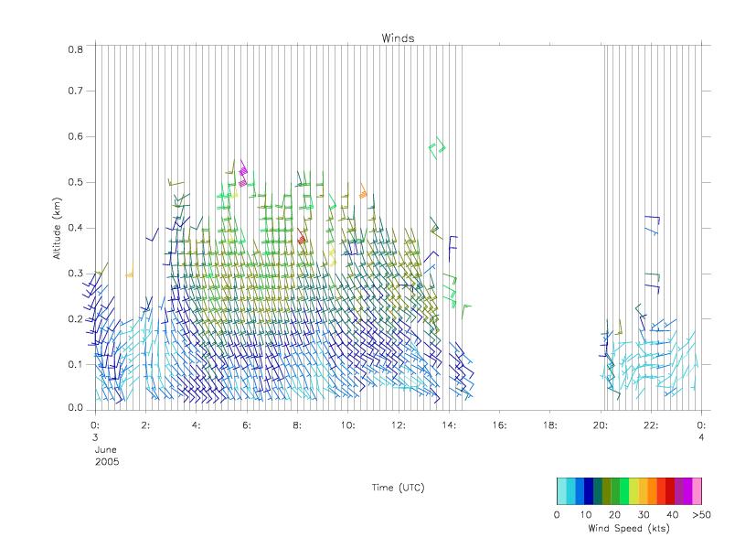
Task: Select the "Wind Speed (kts)" legend caption
Action: point(629,528)
